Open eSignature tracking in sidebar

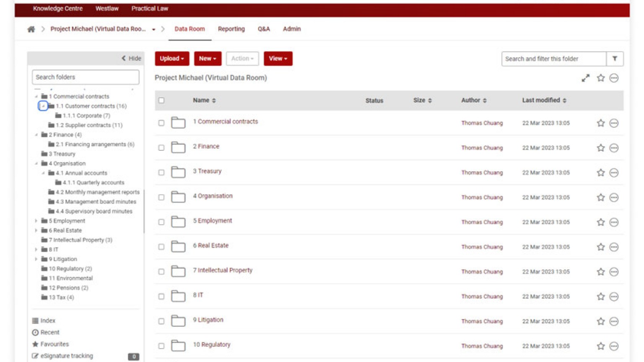coord(66,356)
